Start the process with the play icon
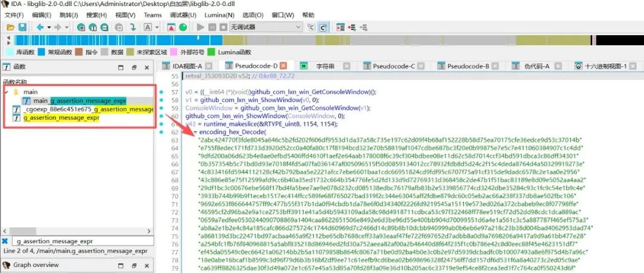The width and height of the screenshot is (644, 273). 200,27
